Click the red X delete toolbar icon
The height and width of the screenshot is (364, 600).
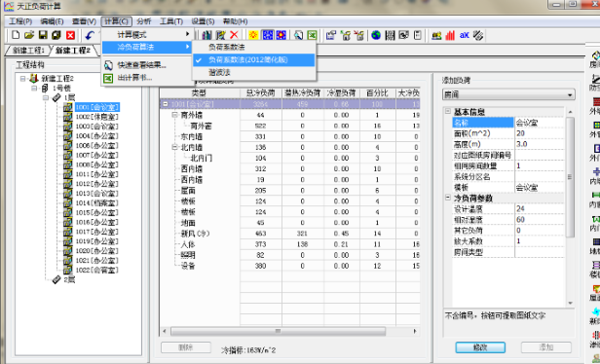tap(234, 35)
